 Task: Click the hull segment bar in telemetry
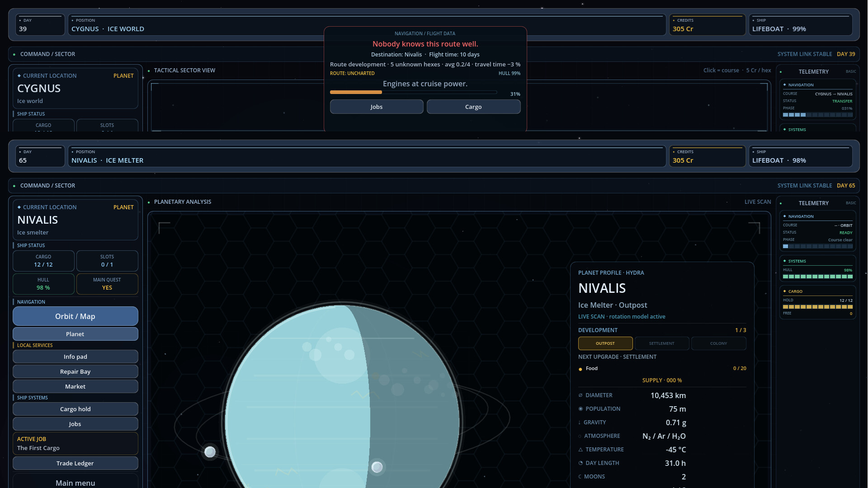818,277
